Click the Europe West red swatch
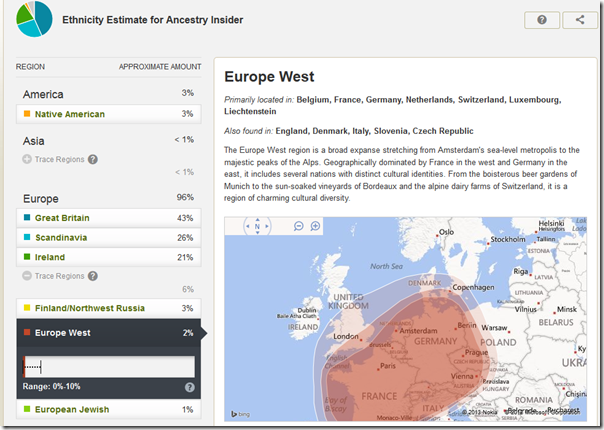This screenshot has width=604, height=430. pos(27,332)
